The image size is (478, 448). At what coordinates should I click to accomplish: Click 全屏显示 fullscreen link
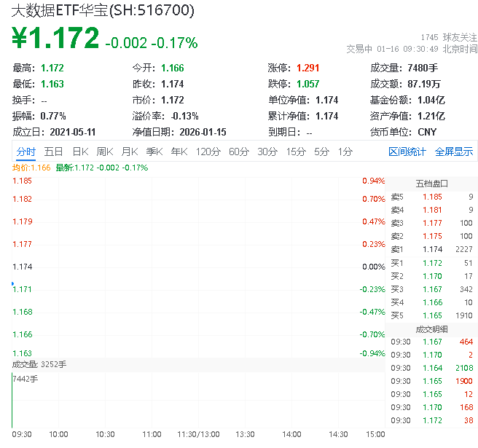(x=454, y=152)
